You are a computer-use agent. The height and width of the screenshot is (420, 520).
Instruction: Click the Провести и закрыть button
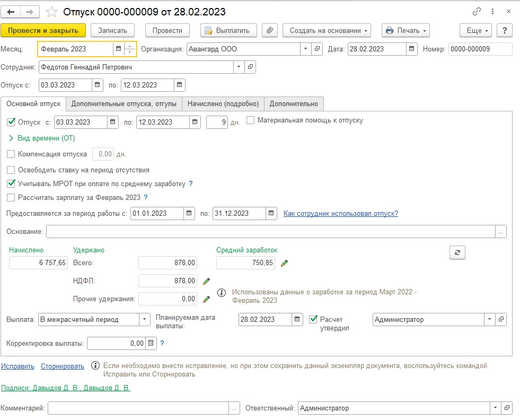click(x=43, y=31)
